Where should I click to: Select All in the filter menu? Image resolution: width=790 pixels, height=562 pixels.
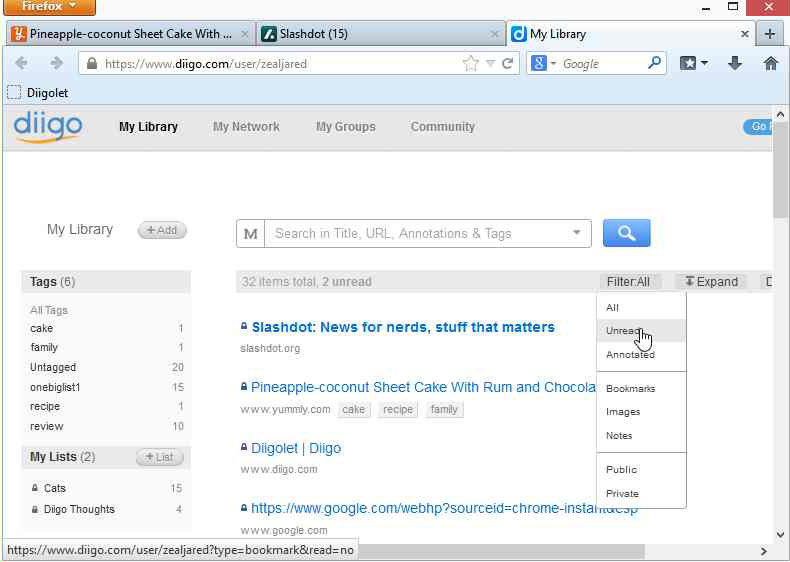coord(641,307)
